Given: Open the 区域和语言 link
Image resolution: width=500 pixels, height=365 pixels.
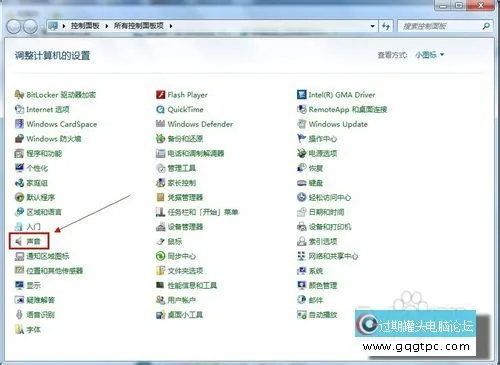Looking at the screenshot, I should (44, 212).
